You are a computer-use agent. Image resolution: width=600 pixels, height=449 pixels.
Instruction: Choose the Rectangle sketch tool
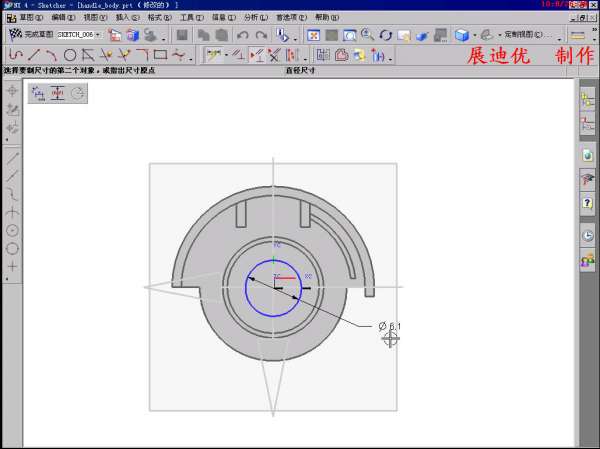160,54
